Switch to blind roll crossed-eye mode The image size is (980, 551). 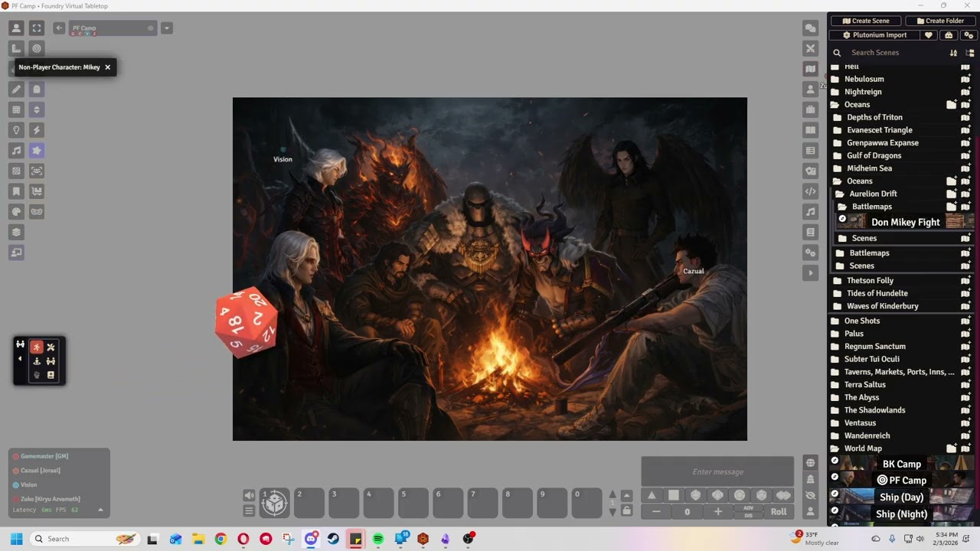point(810,495)
